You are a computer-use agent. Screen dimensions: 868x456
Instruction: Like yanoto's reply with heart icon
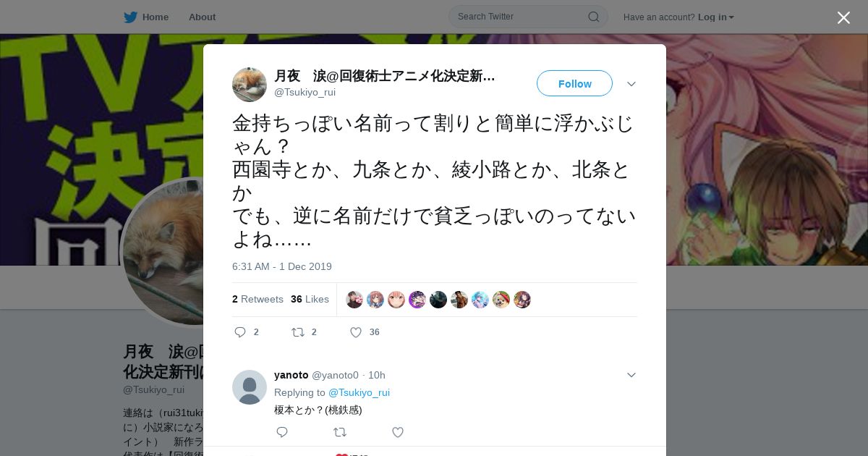click(397, 432)
